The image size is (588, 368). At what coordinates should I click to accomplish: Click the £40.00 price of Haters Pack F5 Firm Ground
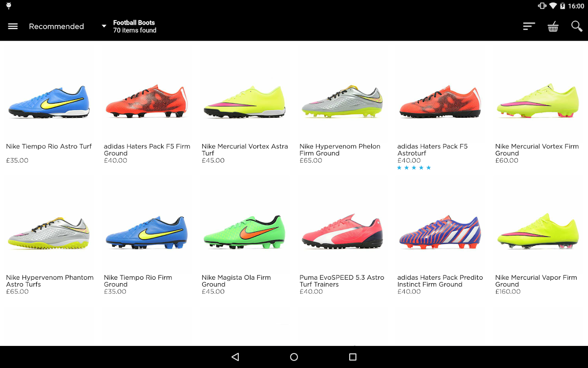116,160
